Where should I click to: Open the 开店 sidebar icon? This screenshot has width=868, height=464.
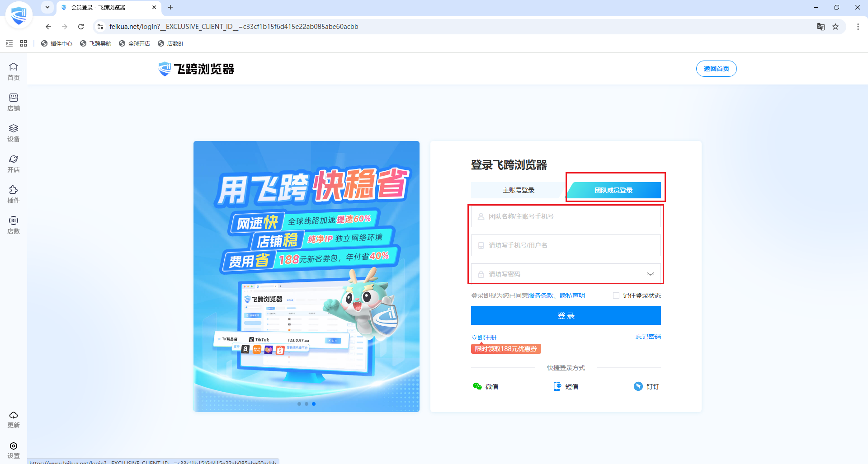[14, 164]
